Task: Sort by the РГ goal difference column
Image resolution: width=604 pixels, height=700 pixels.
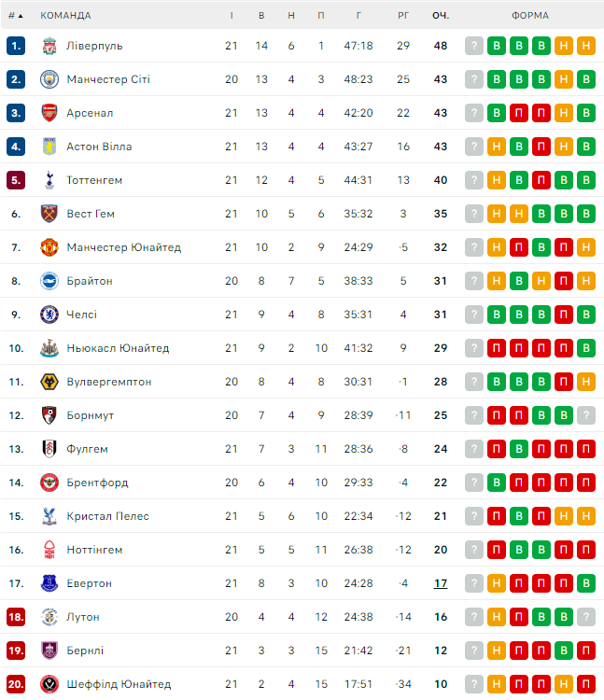Action: pyautogui.click(x=403, y=16)
